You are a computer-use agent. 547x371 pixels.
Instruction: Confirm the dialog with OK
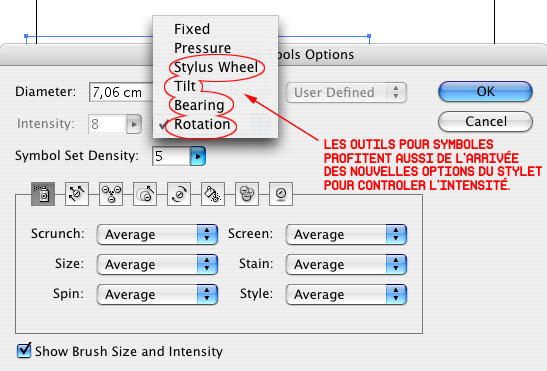point(485,92)
